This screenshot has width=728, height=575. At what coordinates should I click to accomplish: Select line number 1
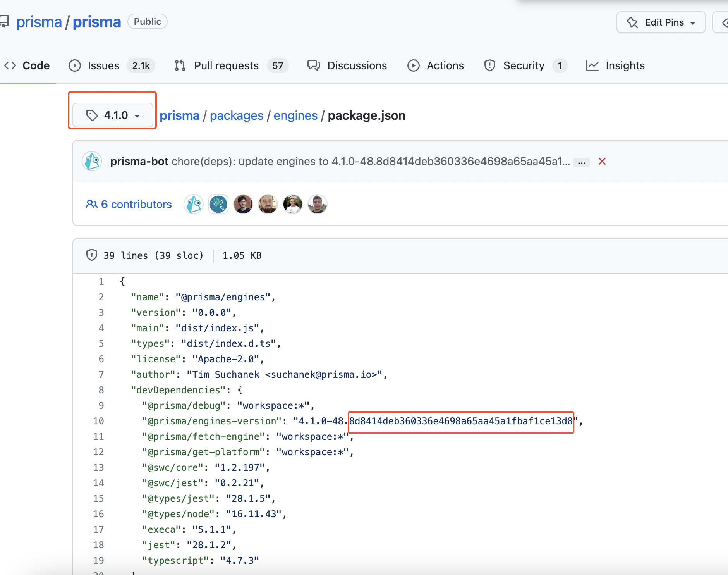pos(101,281)
